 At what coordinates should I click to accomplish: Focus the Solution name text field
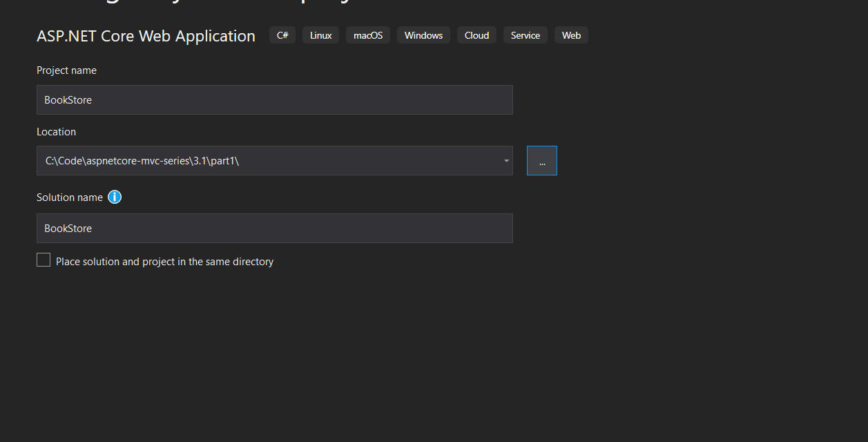274,229
